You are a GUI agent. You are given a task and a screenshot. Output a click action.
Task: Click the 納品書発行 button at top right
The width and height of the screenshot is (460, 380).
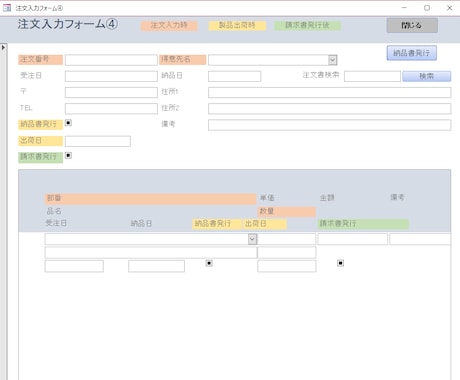(x=412, y=53)
